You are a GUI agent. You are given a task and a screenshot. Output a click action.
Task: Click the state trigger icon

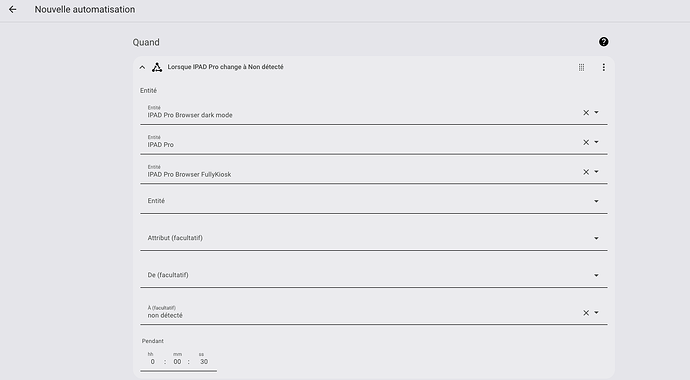click(157, 67)
